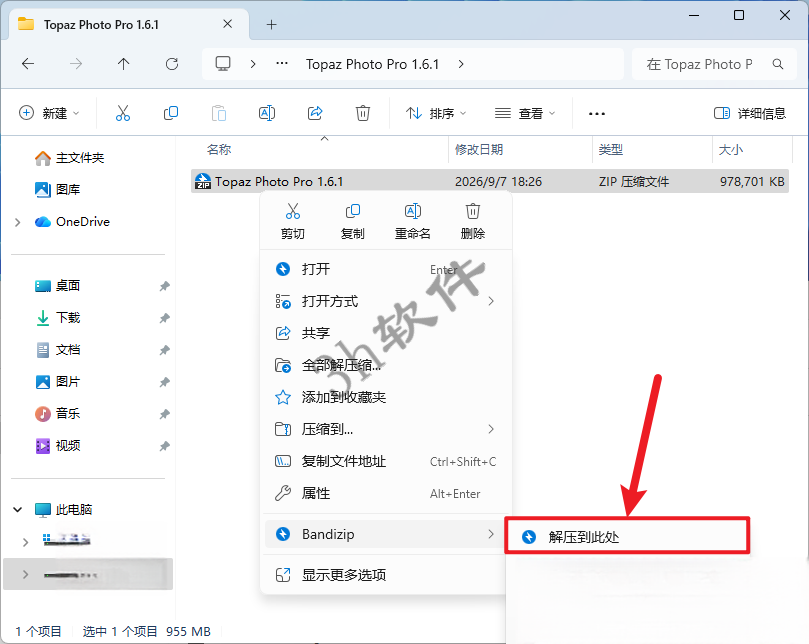The width and height of the screenshot is (809, 644).
Task: Select 此电脑 in the sidebar
Action: pos(63,509)
